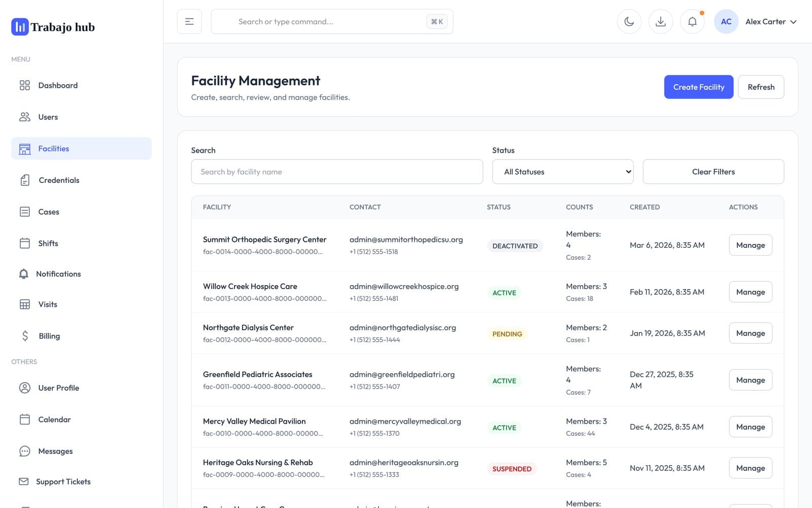The image size is (812, 508).
Task: Click the AC user avatar
Action: pos(726,21)
